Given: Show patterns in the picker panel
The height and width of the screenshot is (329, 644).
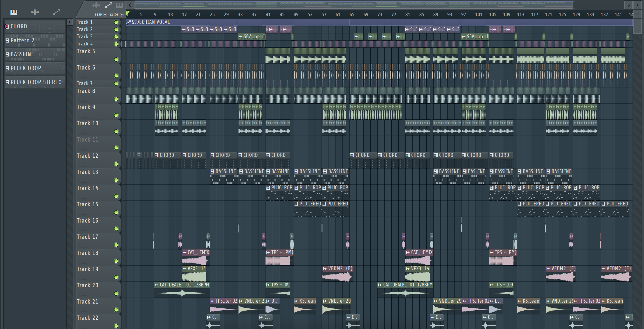Looking at the screenshot, I should (14, 12).
